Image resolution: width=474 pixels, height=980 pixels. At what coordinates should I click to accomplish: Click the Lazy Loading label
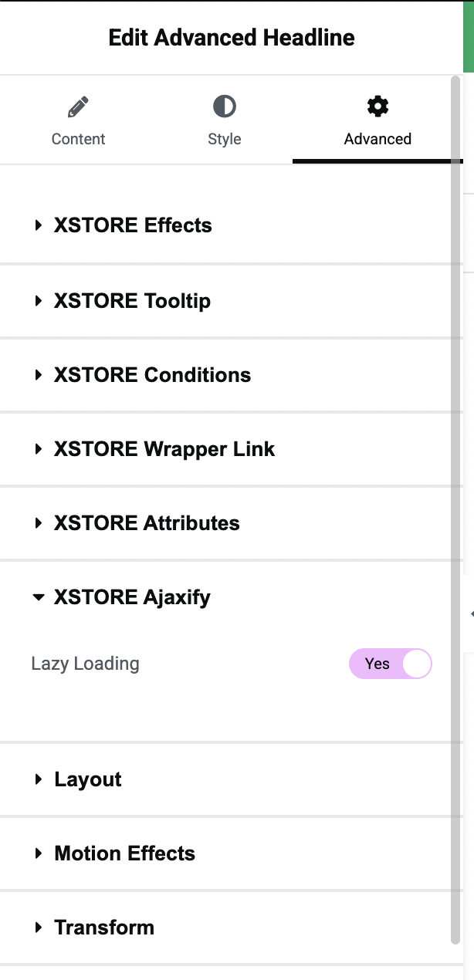85,664
